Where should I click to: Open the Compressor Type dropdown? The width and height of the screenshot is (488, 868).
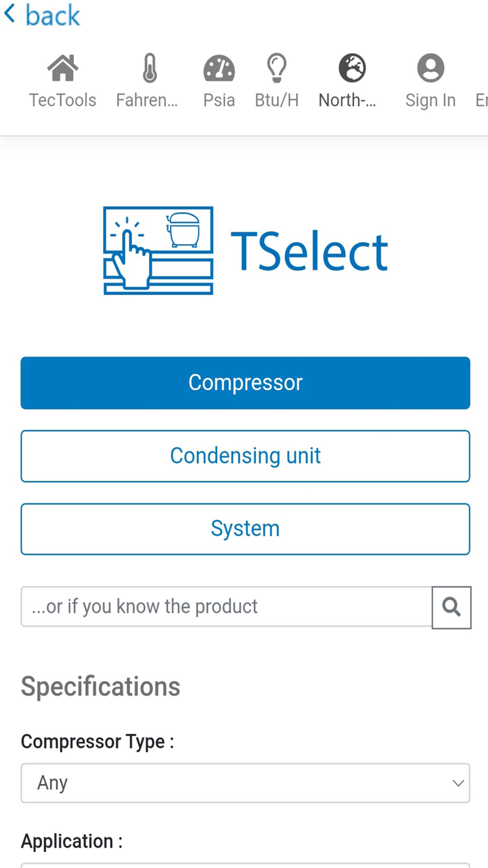[x=245, y=783]
